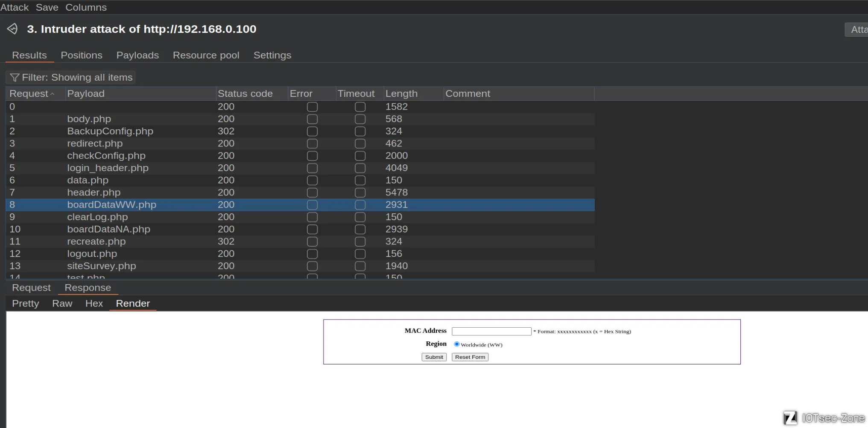Select the clearLog.php payload row

point(300,217)
